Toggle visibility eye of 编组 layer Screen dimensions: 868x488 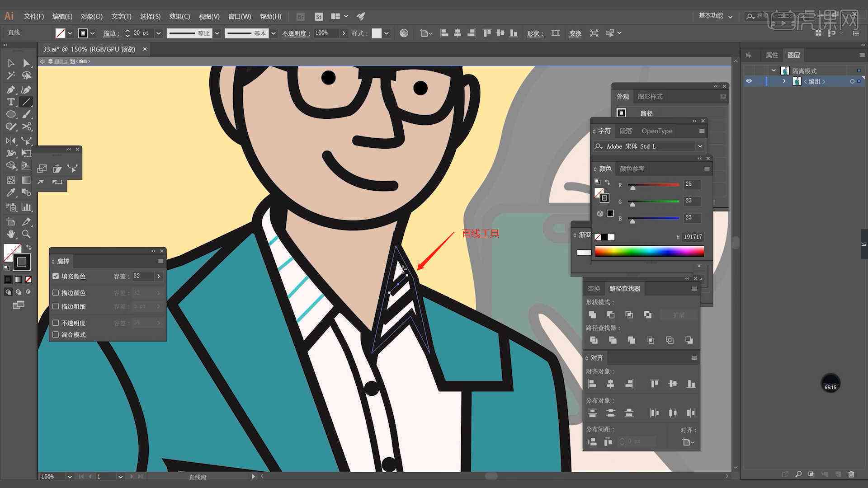coord(749,81)
